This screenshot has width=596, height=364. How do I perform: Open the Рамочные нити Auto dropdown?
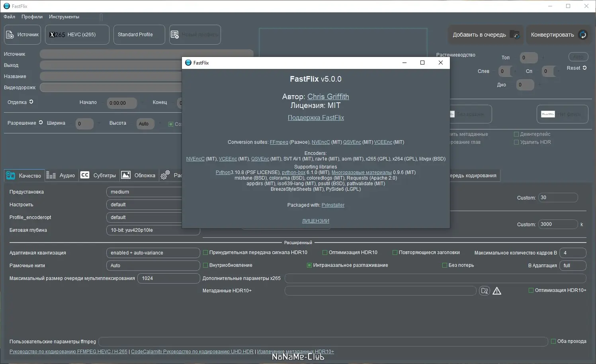pyautogui.click(x=153, y=266)
